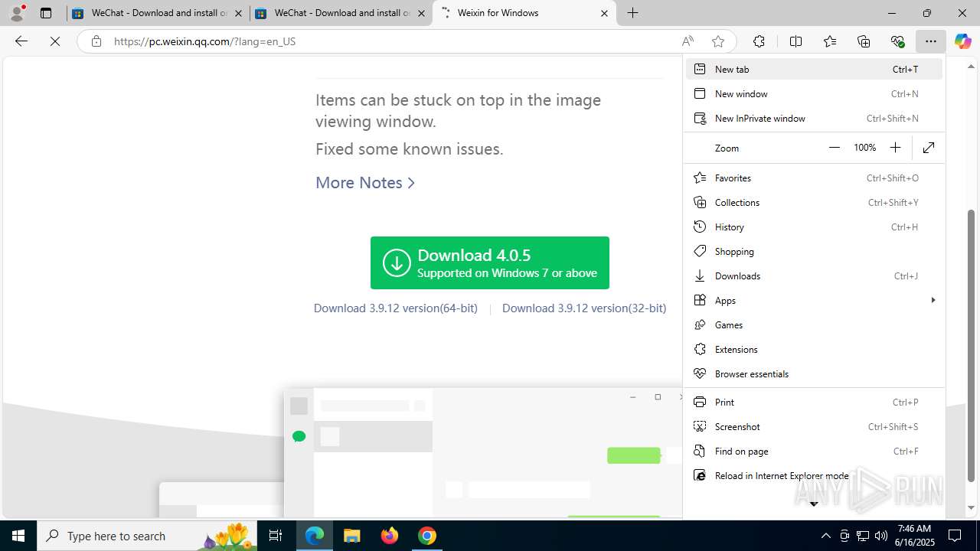The image size is (980, 551).
Task: Open volume control in system tray
Action: coord(880,536)
